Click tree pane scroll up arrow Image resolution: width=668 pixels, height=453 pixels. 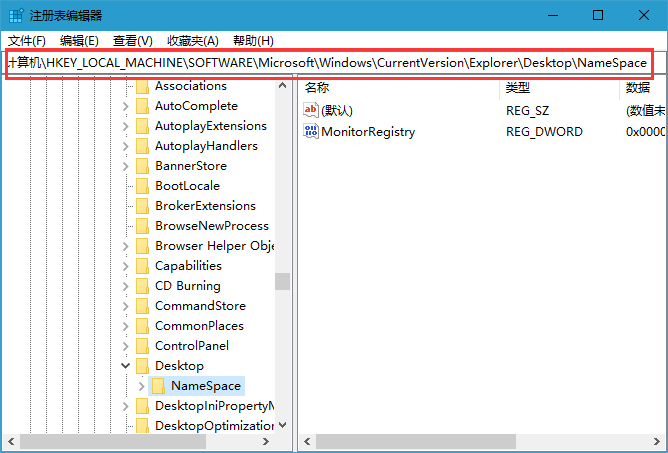(282, 86)
